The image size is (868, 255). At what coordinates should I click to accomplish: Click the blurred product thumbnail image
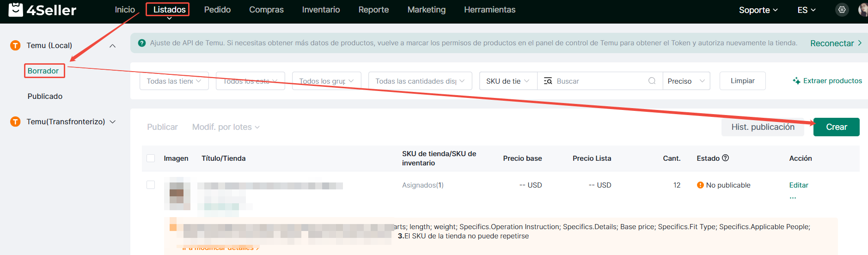click(177, 193)
